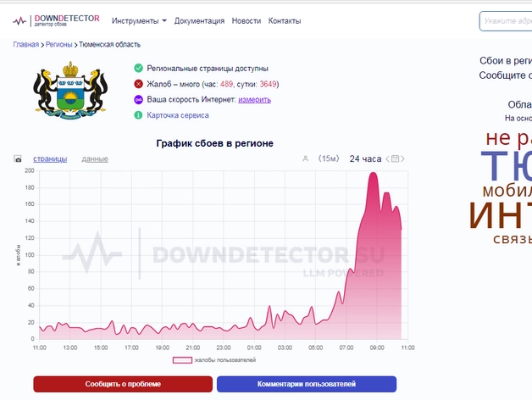The height and width of the screenshot is (400, 532).
Task: Select the 24 часа range
Action: tap(365, 158)
